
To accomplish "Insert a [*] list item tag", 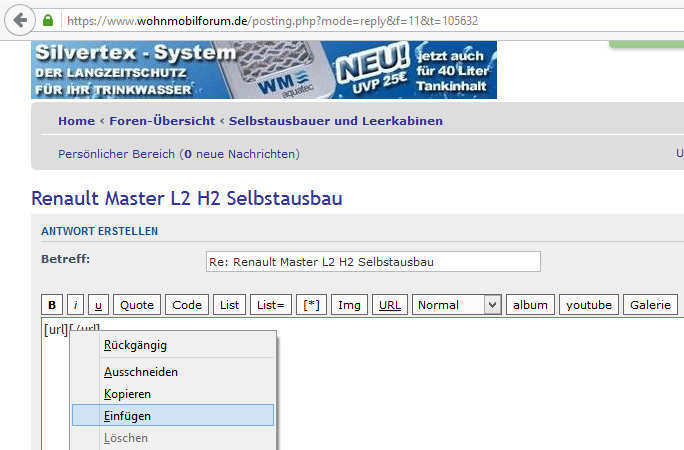I will pos(311,305).
